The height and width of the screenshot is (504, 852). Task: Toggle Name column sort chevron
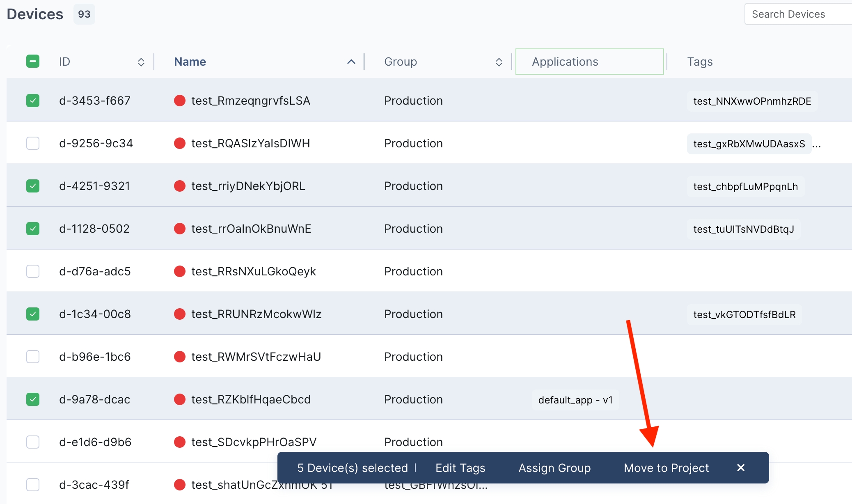click(x=351, y=62)
